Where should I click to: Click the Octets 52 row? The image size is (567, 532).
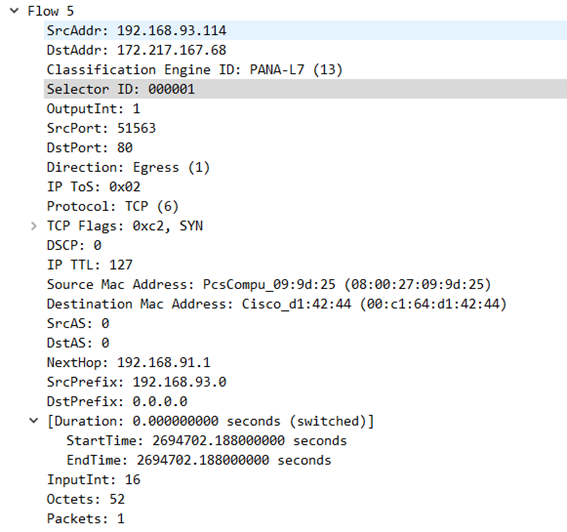point(305,499)
